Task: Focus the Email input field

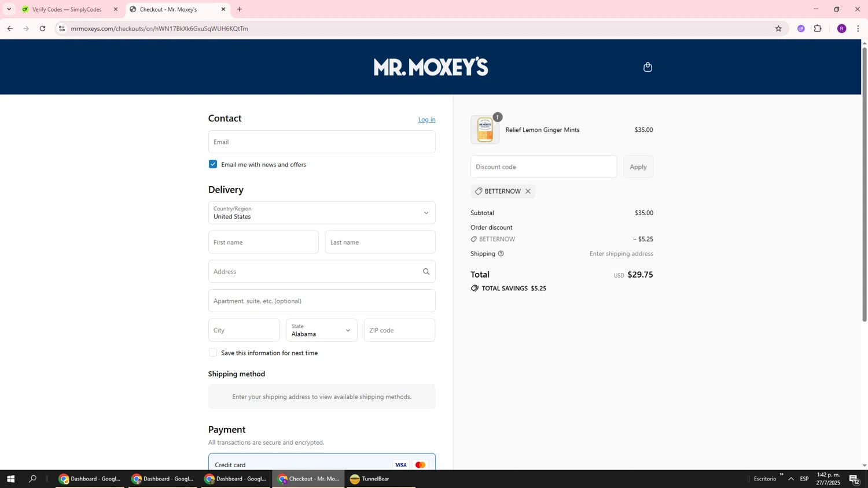Action: (x=322, y=142)
